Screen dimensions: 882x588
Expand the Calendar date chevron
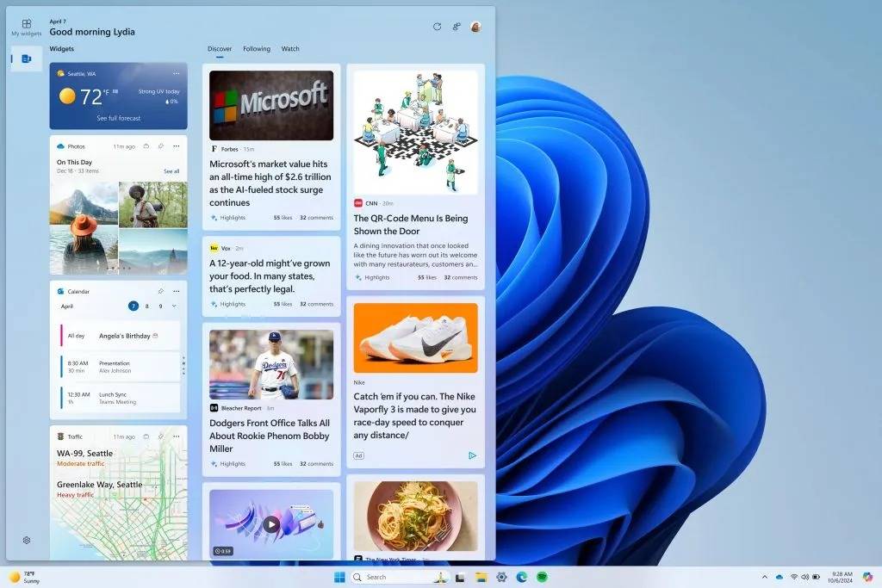[x=175, y=306]
